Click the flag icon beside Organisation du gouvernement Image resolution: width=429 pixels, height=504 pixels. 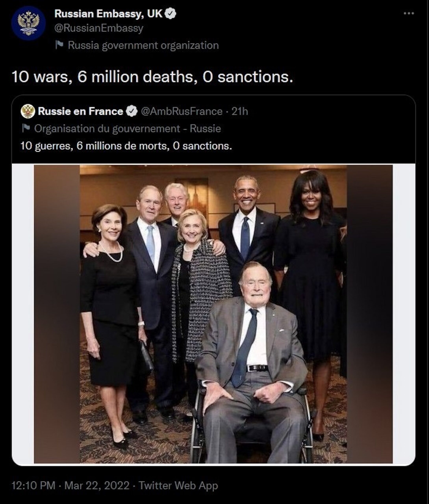click(26, 128)
